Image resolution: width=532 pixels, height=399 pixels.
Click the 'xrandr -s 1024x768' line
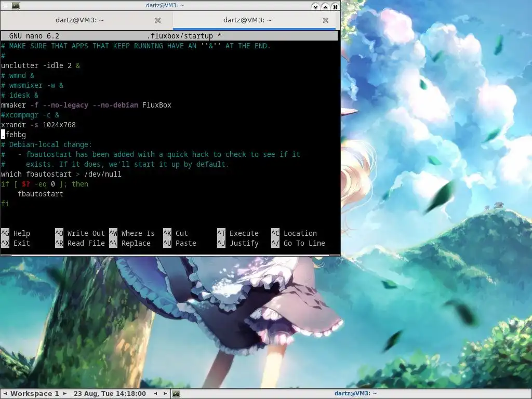coord(38,125)
